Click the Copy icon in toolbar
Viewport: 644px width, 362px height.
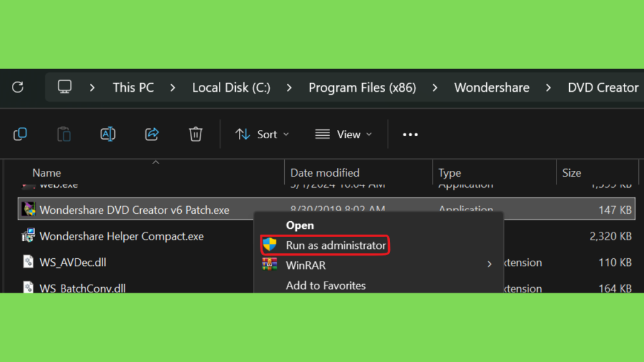coord(20,134)
